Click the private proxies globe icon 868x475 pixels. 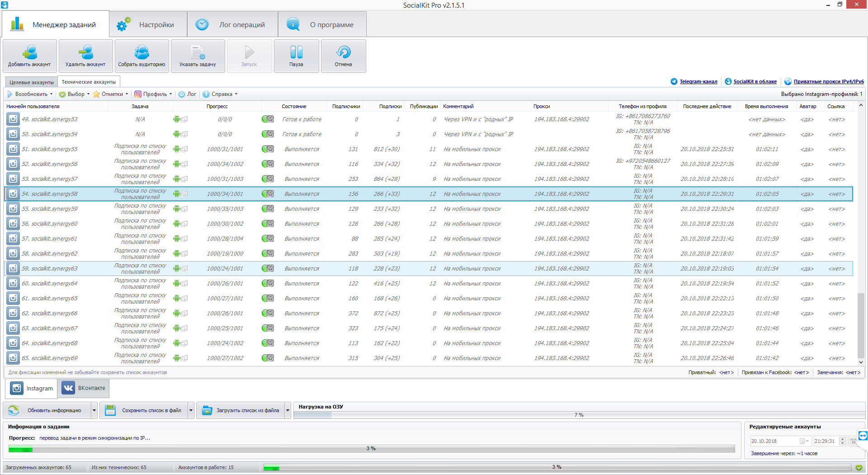(788, 81)
